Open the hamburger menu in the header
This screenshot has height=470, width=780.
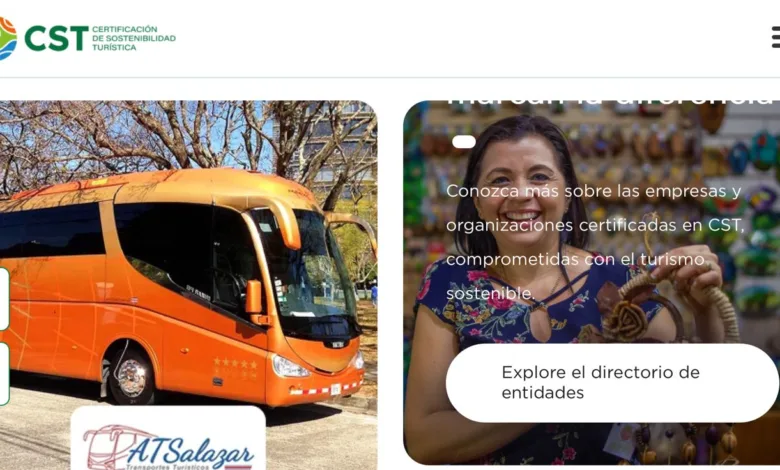pyautogui.click(x=776, y=37)
